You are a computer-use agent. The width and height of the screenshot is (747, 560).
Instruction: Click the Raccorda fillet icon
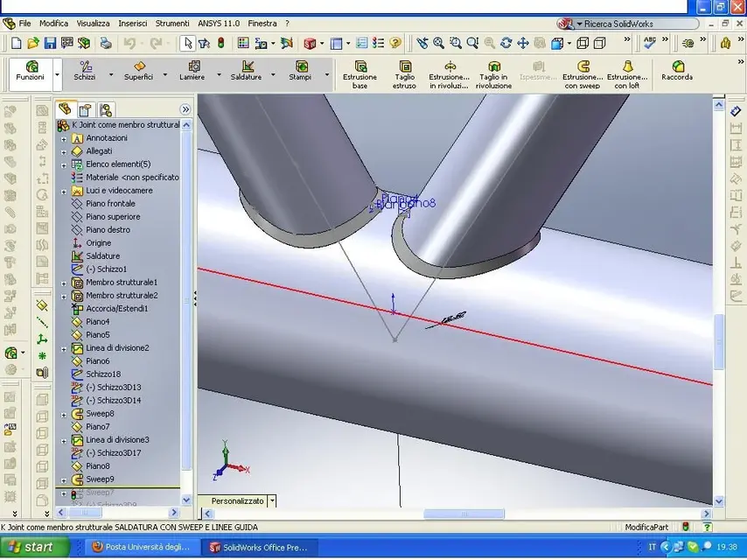click(x=677, y=66)
